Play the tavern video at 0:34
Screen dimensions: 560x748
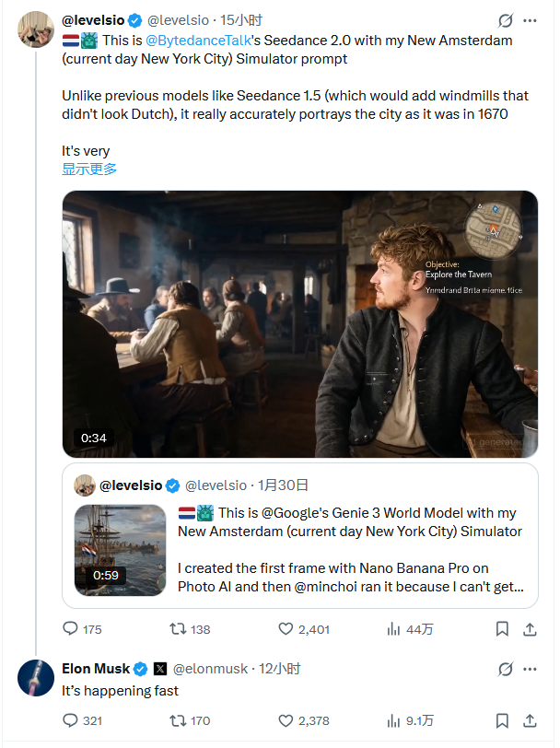point(299,323)
